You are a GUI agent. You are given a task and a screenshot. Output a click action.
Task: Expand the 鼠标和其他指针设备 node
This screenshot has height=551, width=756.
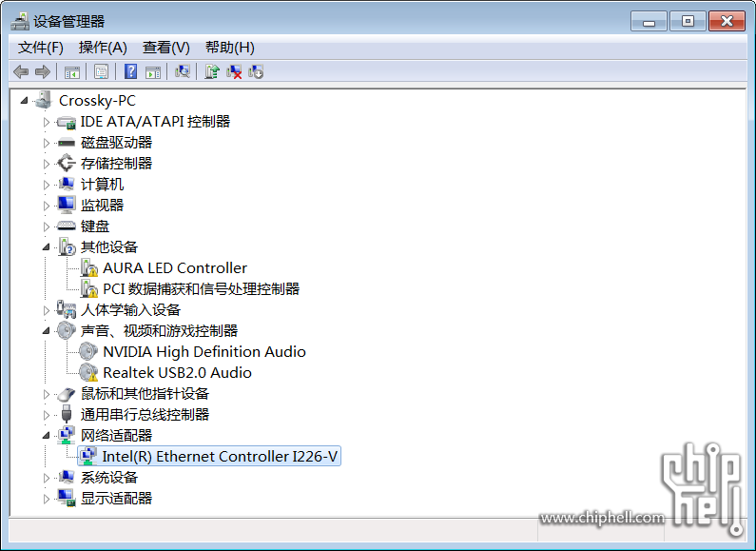click(x=47, y=394)
